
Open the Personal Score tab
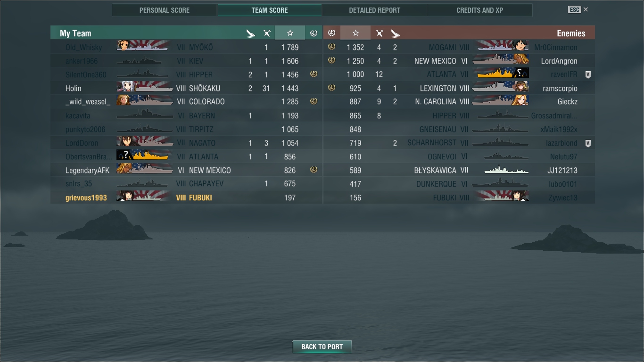165,10
